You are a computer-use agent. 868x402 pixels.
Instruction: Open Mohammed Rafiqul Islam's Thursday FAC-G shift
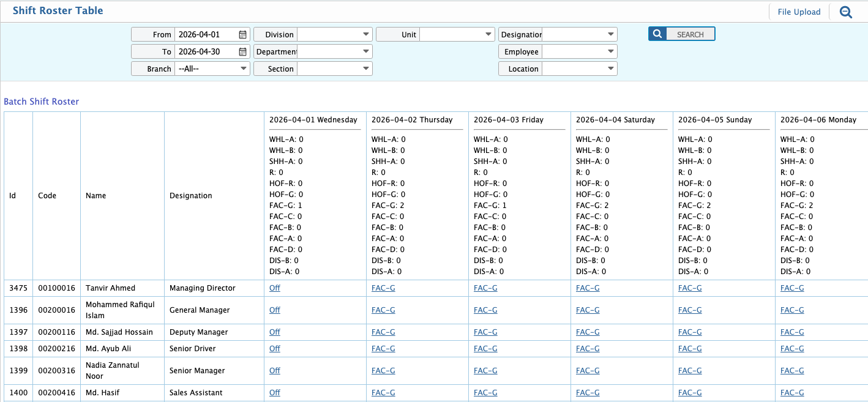click(383, 310)
